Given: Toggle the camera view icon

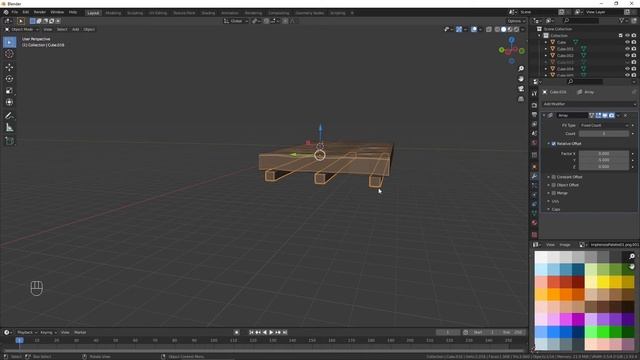Looking at the screenshot, I should 521,89.
